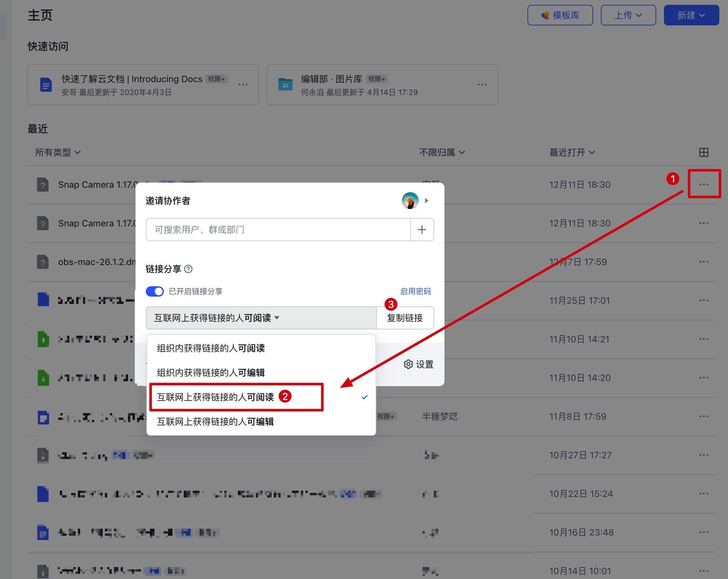
Task: Choose 互联网上获得链接的人可编辑 option
Action: (x=215, y=422)
